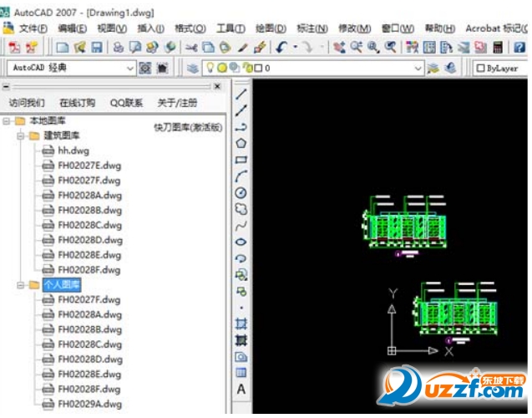Toggle layer 0 lock icon

[x=248, y=68]
